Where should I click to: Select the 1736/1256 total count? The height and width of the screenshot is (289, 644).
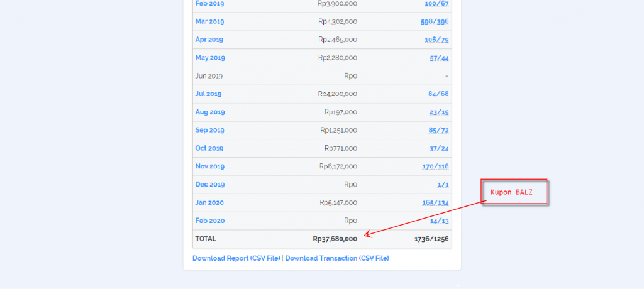[x=431, y=239]
